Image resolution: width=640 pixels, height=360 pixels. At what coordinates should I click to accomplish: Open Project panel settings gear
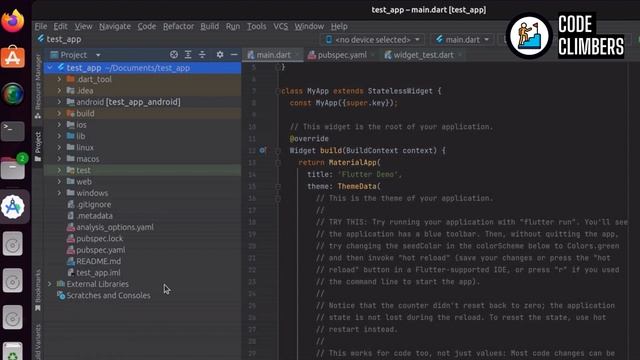pyautogui.click(x=220, y=54)
